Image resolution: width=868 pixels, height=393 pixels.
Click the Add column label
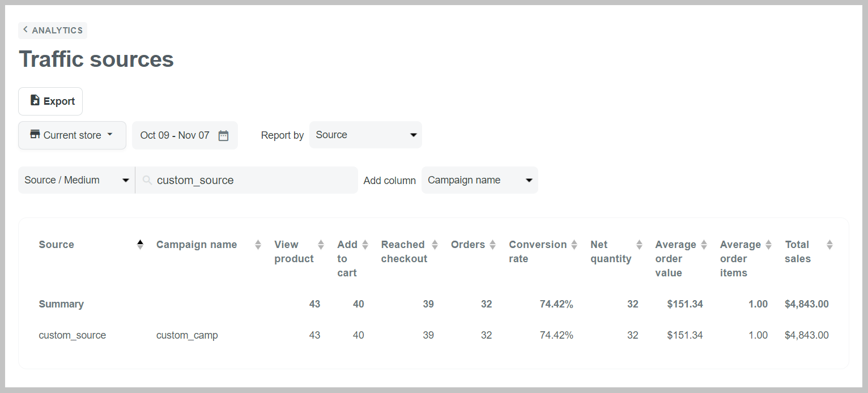(x=390, y=181)
